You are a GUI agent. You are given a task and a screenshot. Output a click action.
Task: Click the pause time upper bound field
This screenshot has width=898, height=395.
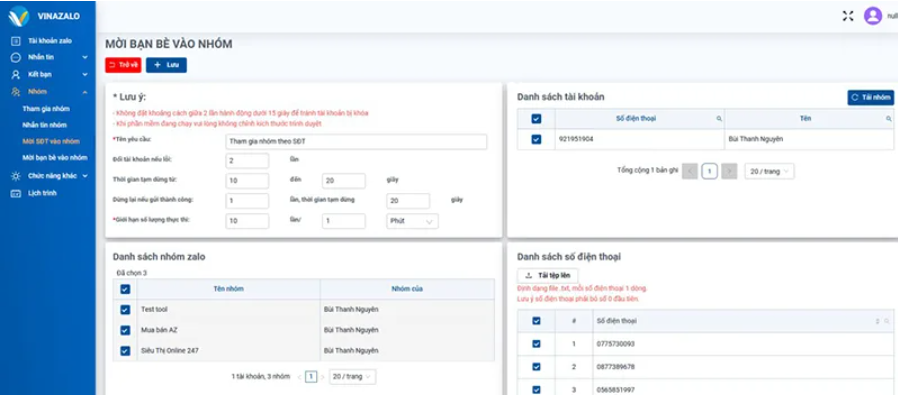tap(344, 181)
